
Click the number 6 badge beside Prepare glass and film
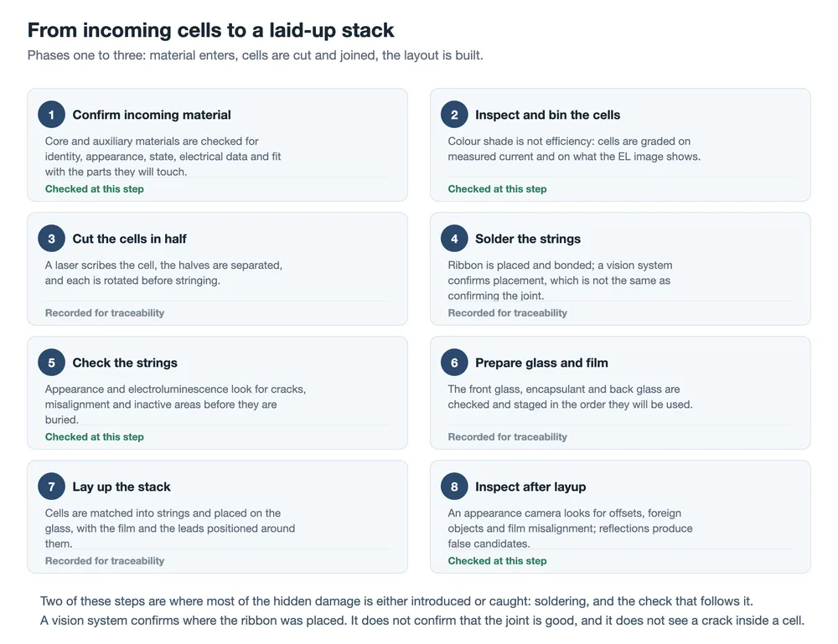[454, 363]
